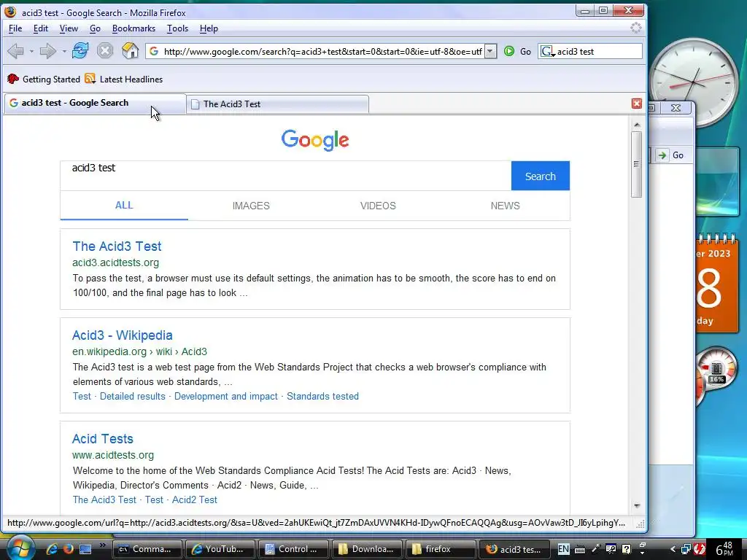This screenshot has height=560, width=747.
Task: Open Latest Headlines feed bookmark
Action: tap(124, 79)
